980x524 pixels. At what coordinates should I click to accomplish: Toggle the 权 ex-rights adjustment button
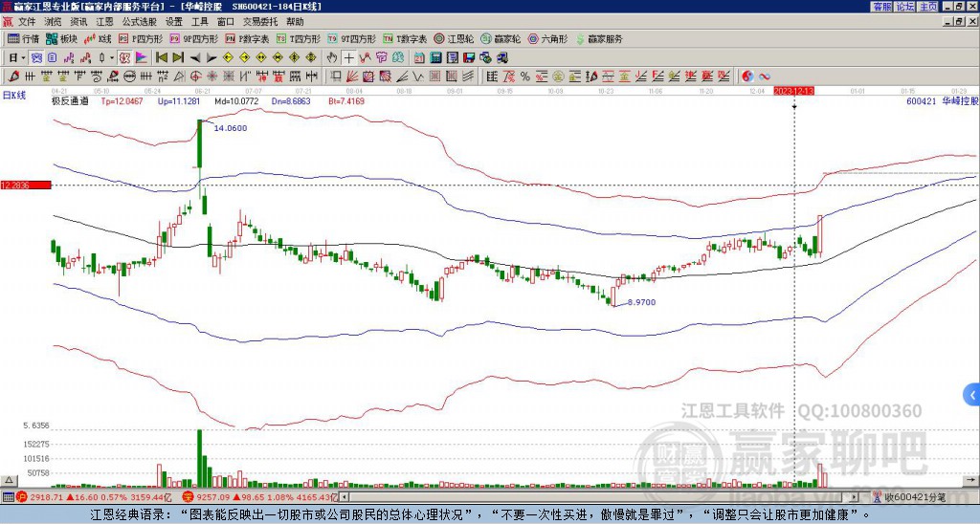coord(124,58)
